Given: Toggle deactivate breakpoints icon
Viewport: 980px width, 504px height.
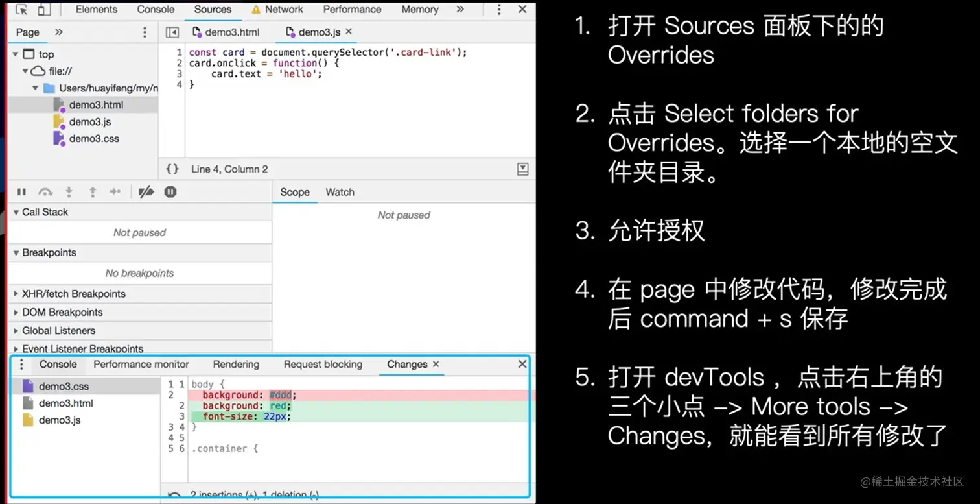Looking at the screenshot, I should tap(146, 192).
